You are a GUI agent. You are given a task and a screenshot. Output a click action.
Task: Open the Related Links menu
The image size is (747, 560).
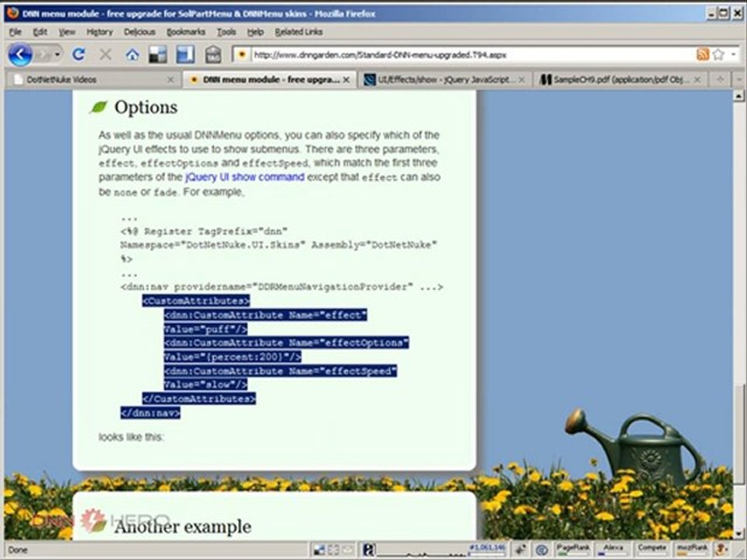299,32
